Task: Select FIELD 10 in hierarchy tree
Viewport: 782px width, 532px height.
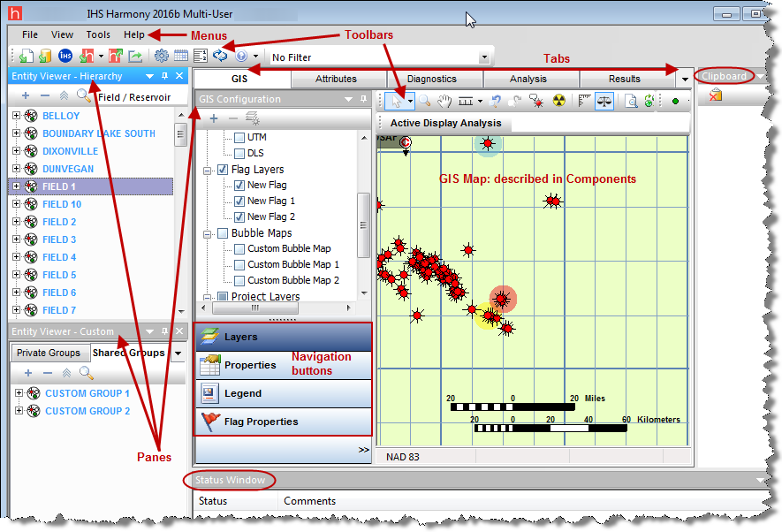Action: click(x=62, y=204)
